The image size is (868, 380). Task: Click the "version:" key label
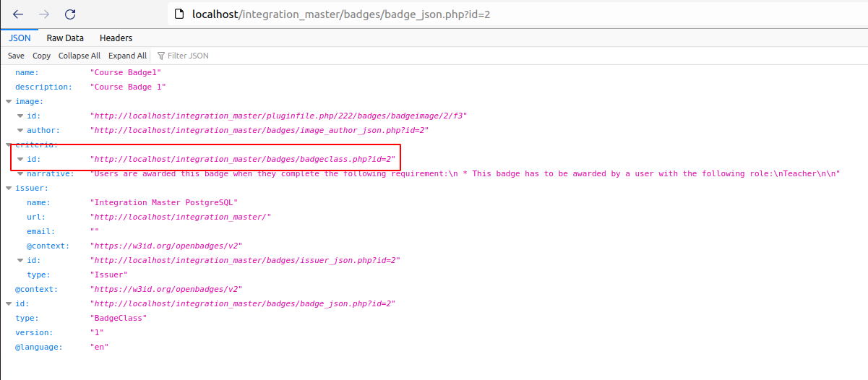(x=34, y=332)
